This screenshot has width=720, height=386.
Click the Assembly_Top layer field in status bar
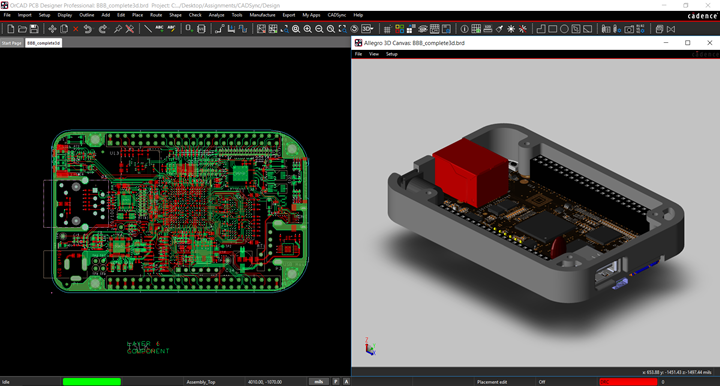coord(201,382)
